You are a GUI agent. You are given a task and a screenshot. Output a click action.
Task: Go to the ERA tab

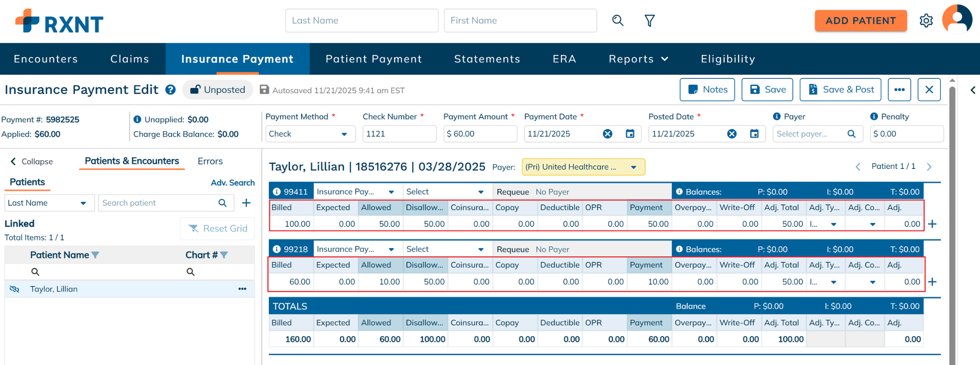coord(564,59)
